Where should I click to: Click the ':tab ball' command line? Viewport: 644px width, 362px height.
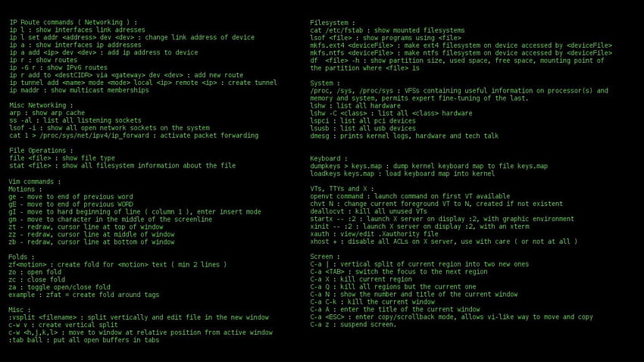pos(84,340)
